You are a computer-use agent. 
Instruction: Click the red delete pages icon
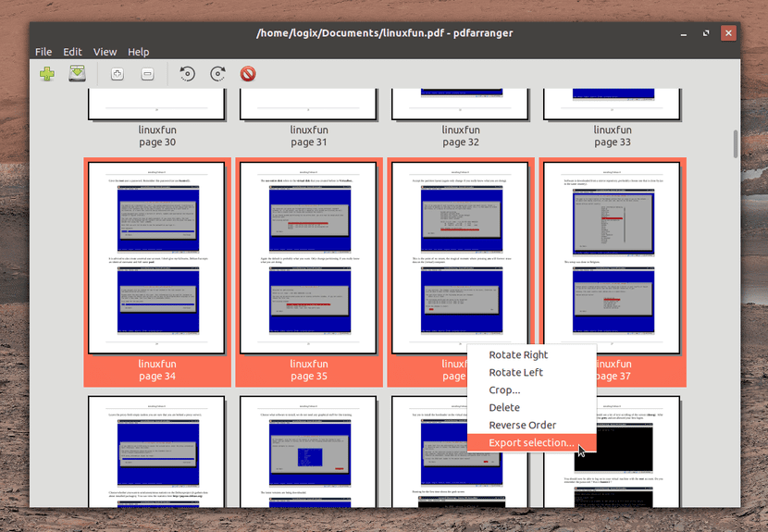[x=248, y=74]
